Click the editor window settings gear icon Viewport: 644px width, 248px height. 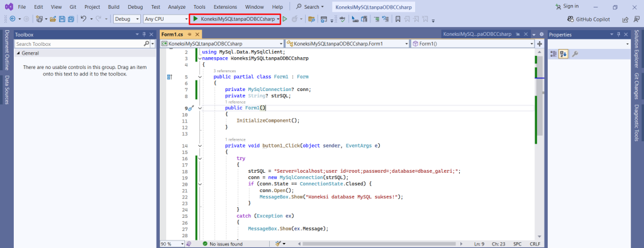tap(541, 35)
